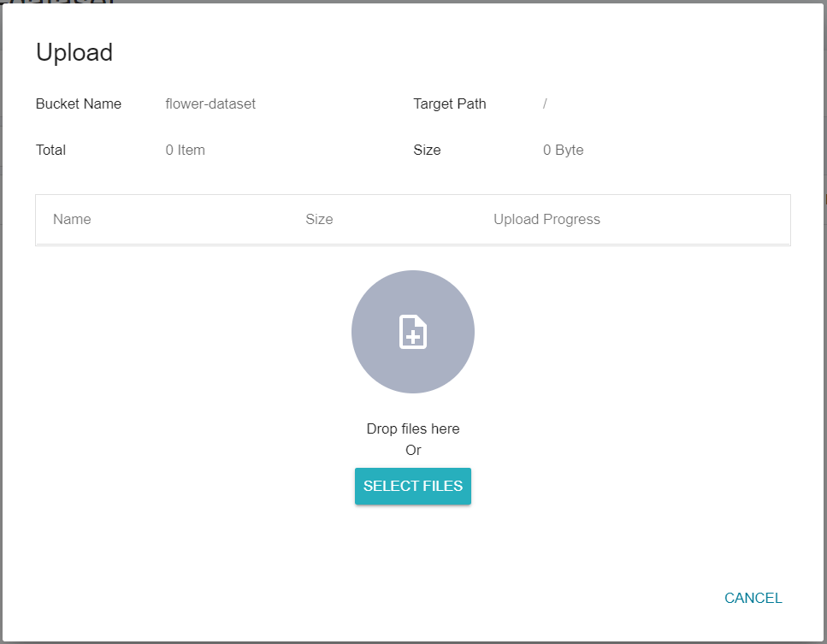Click the Bucket Name label
This screenshot has height=644, width=827.
tap(78, 103)
